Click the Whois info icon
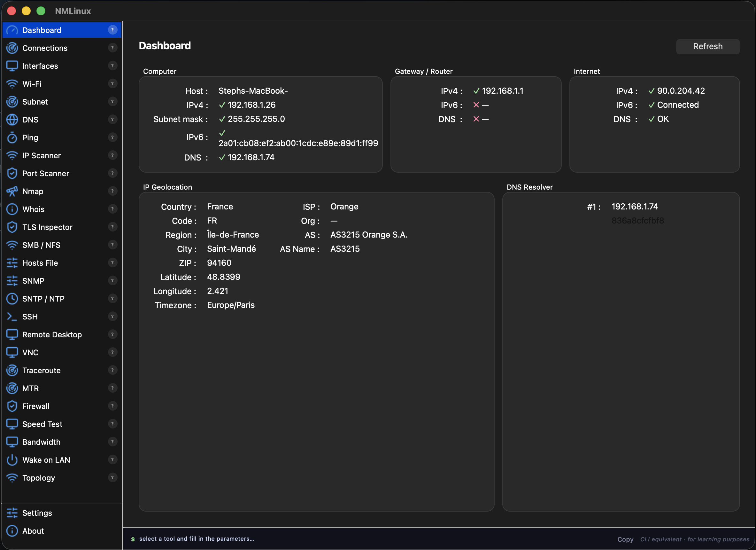 12,209
